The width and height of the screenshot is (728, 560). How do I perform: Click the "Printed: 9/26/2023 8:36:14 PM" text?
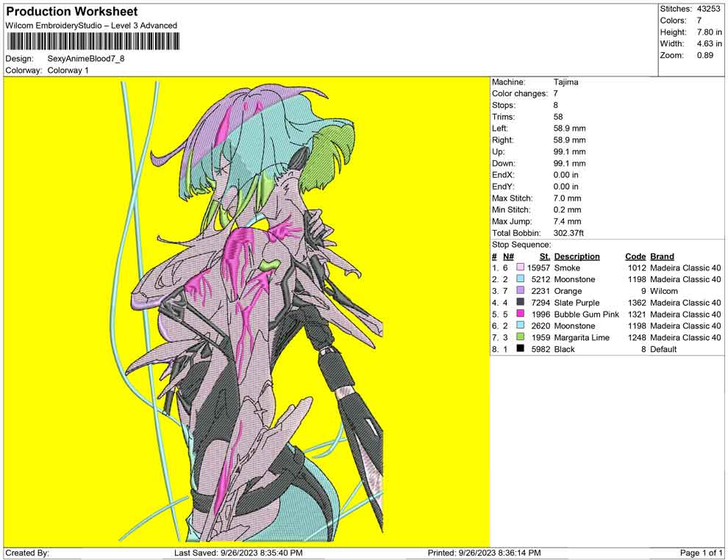coord(485,553)
